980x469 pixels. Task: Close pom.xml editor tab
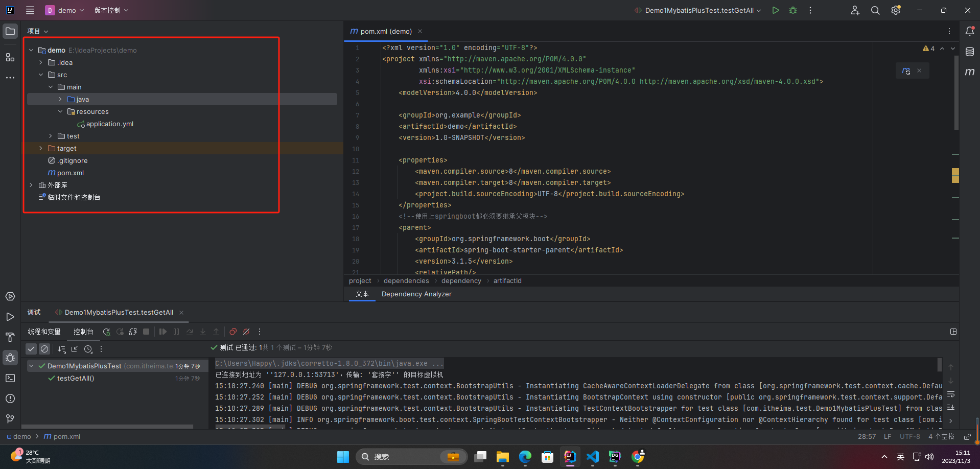(420, 31)
